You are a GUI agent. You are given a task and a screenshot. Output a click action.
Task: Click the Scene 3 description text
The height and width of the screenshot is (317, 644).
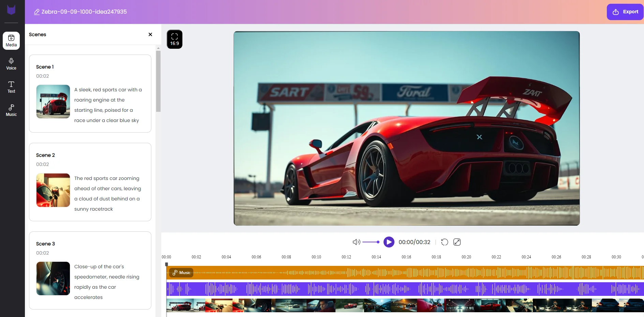107,282
